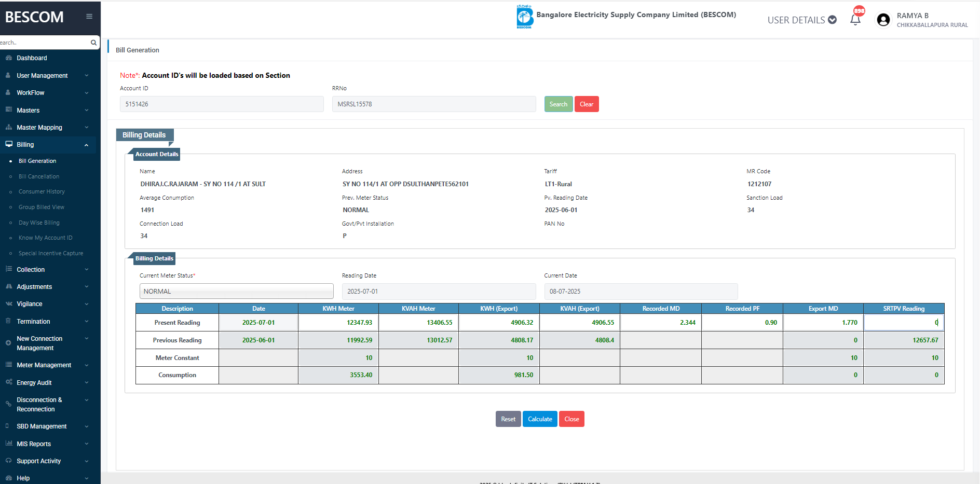Click the Current Date field 08-07-2025
The height and width of the screenshot is (484, 980).
tap(641, 291)
